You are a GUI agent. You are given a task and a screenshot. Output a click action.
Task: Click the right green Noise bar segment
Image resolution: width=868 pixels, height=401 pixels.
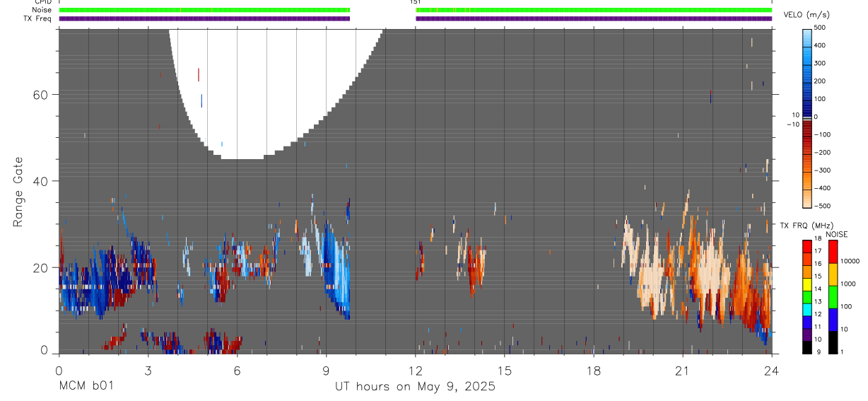coord(594,10)
